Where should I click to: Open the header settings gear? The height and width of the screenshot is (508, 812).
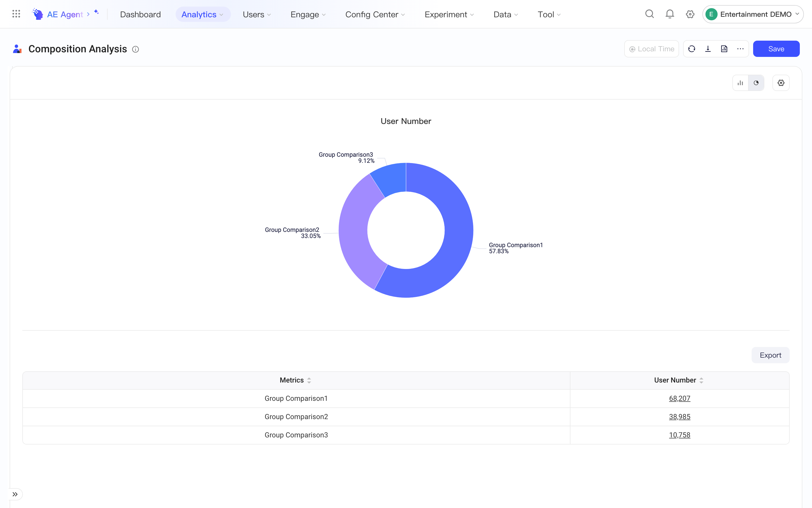coord(690,14)
